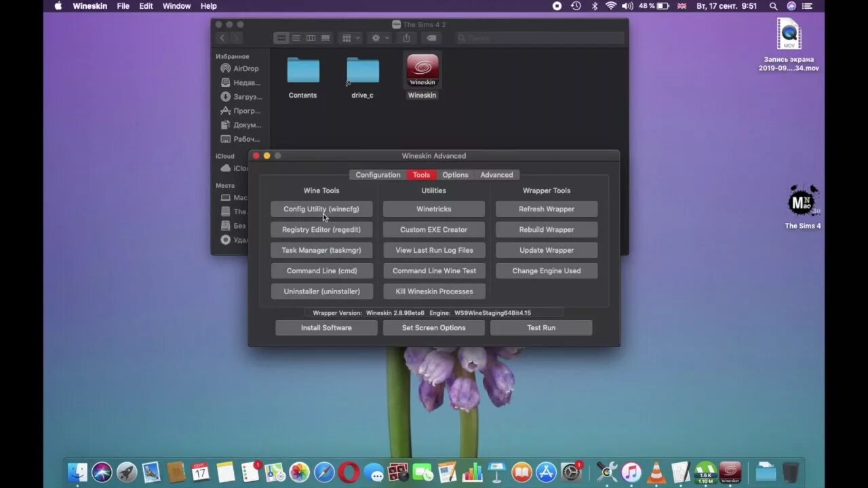Viewport: 868px width, 488px height.
Task: Select Докум... in Finder sidebar
Action: pos(242,125)
